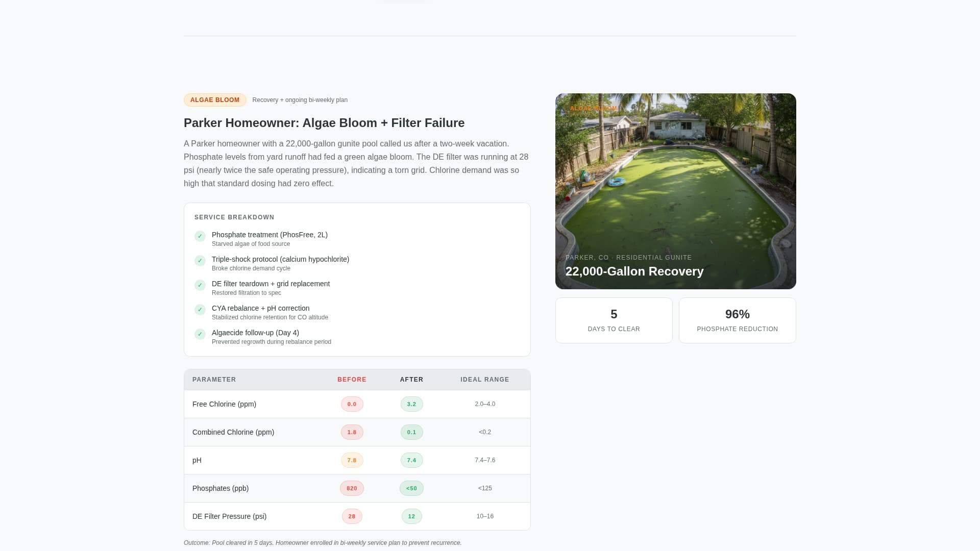Click 'CYA rebalance + pH correction' item
This screenshot has height=551, width=980.
pos(260,308)
